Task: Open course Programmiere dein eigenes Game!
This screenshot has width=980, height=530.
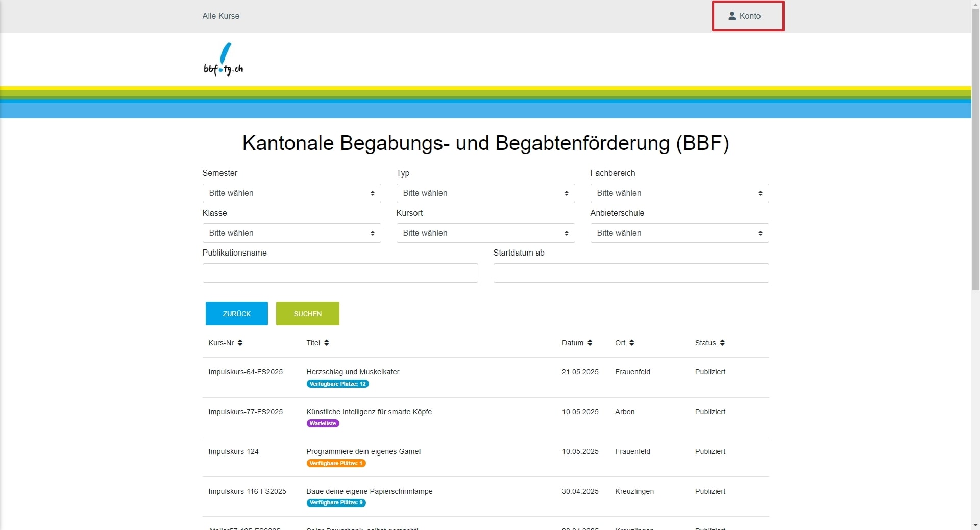Action: tap(363, 451)
